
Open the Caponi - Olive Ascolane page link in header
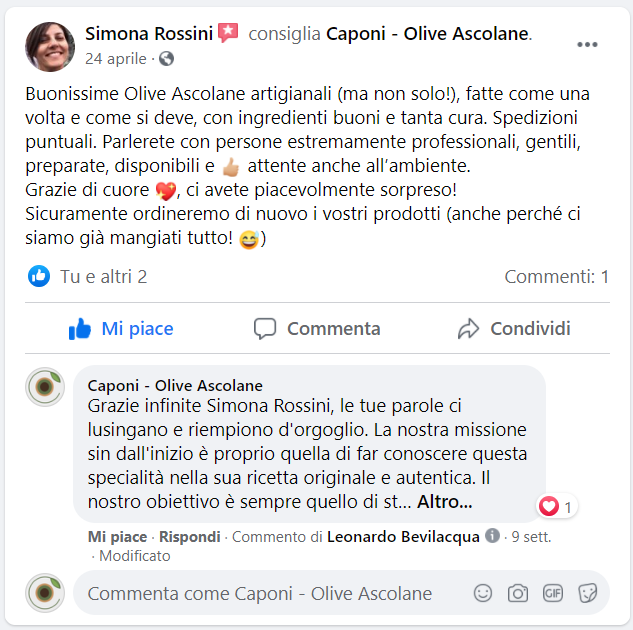tap(428, 33)
